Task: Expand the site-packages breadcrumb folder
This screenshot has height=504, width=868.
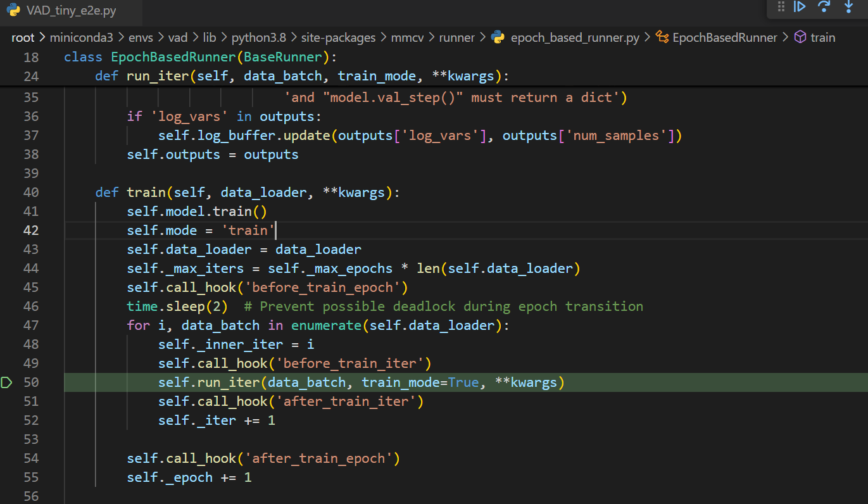Action: coord(338,37)
